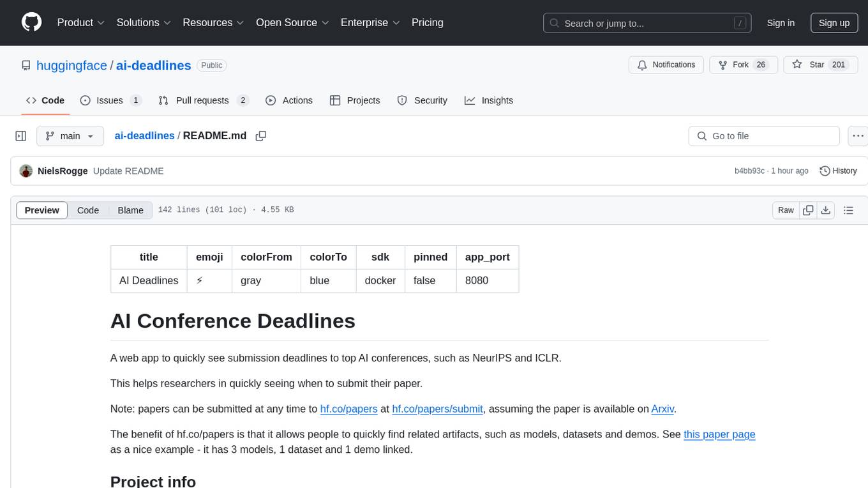Switch to Code view of file
The width and height of the screenshot is (868, 488).
(88, 210)
